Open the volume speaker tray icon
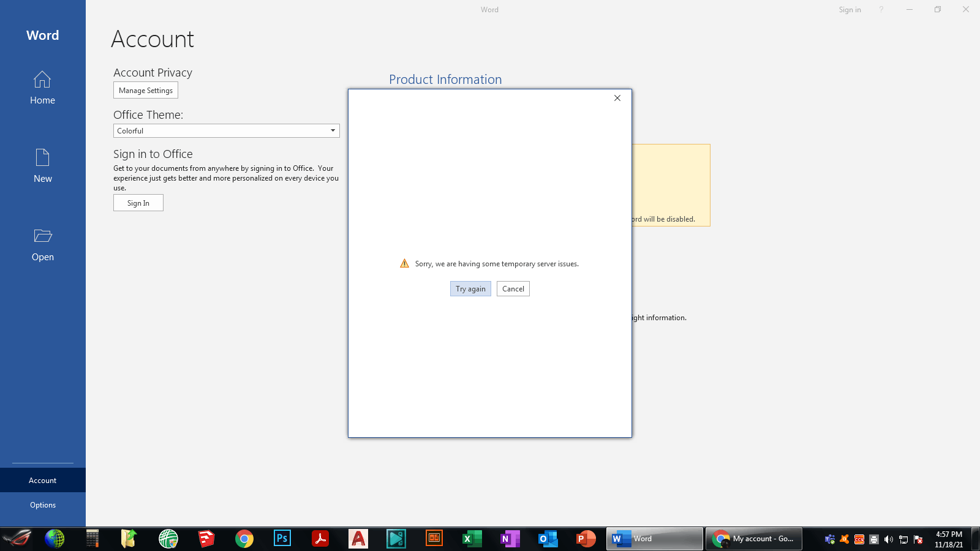Viewport: 980px width, 551px height. (889, 539)
